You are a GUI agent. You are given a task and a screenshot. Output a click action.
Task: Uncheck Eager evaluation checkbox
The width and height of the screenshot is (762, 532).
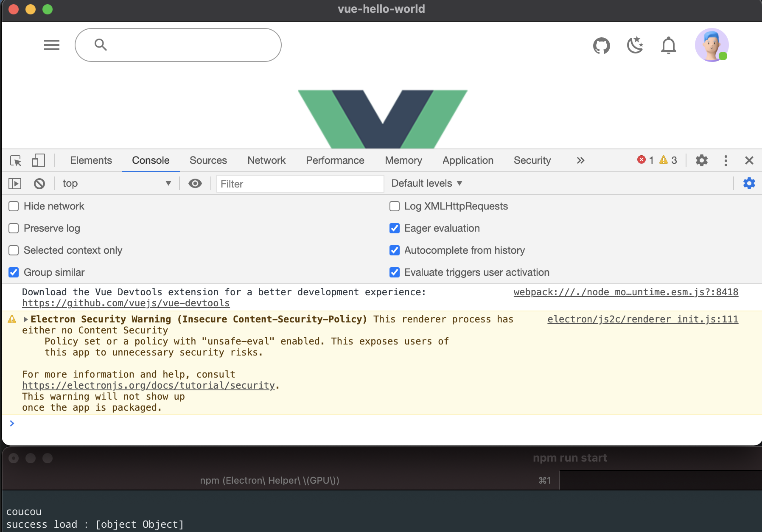click(395, 228)
